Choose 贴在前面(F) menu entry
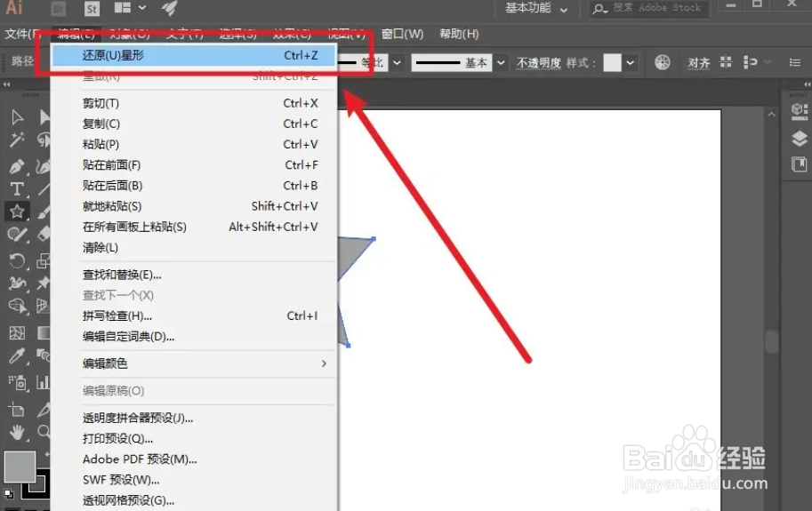Viewport: 812px width, 511px height. tap(194, 165)
